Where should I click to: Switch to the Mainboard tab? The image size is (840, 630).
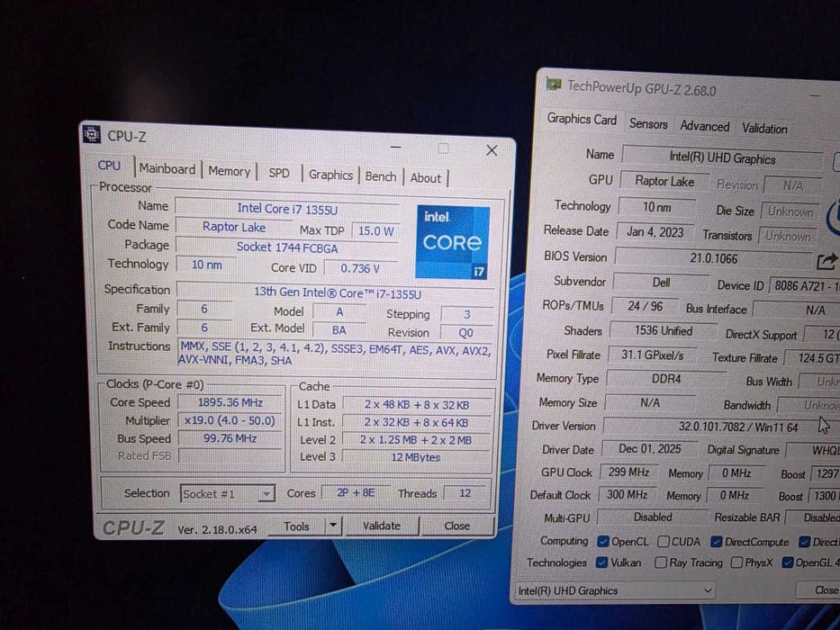(167, 169)
